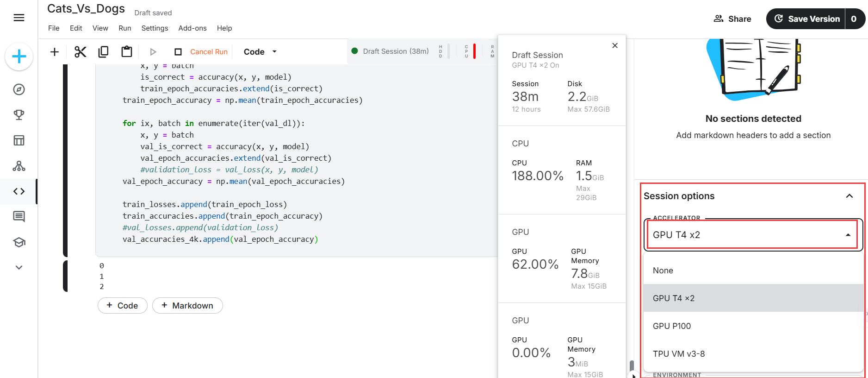This screenshot has height=378, width=868.
Task: Expand more sidebar items with chevron
Action: point(19,267)
